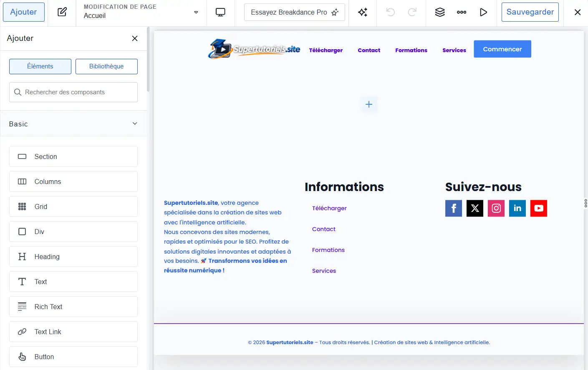Select the footer agency description paragraph
This screenshot has height=370, width=588.
tap(227, 237)
